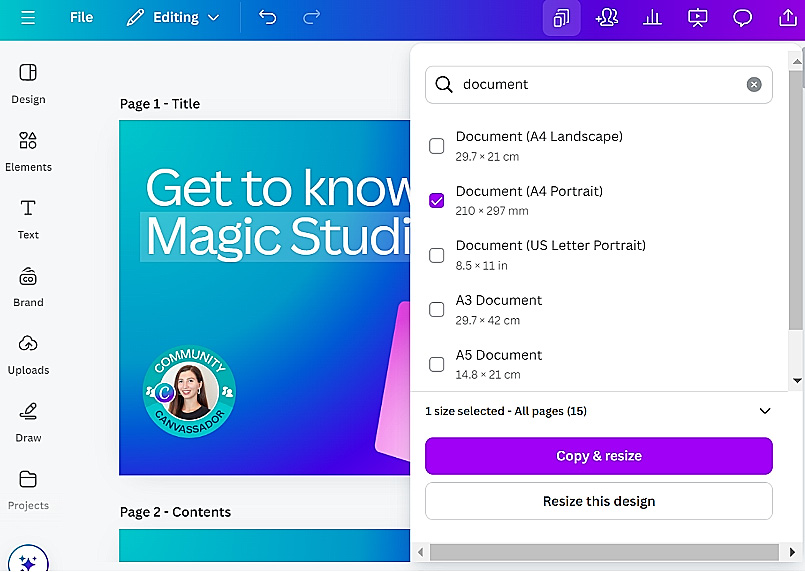Undo the last action
The image size is (805, 572).
(x=267, y=17)
